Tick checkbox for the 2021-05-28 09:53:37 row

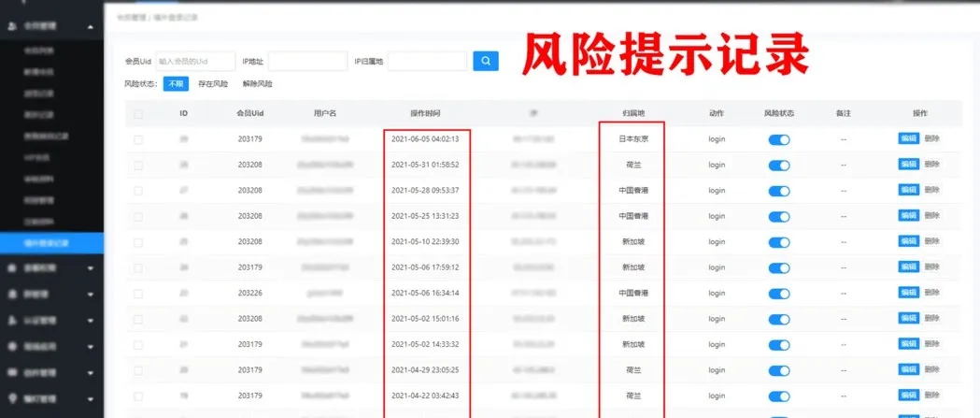tap(138, 191)
